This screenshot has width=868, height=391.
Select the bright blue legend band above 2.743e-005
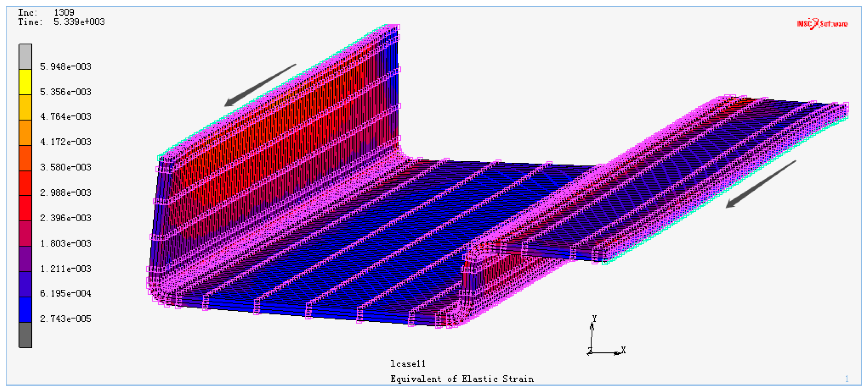(x=26, y=310)
